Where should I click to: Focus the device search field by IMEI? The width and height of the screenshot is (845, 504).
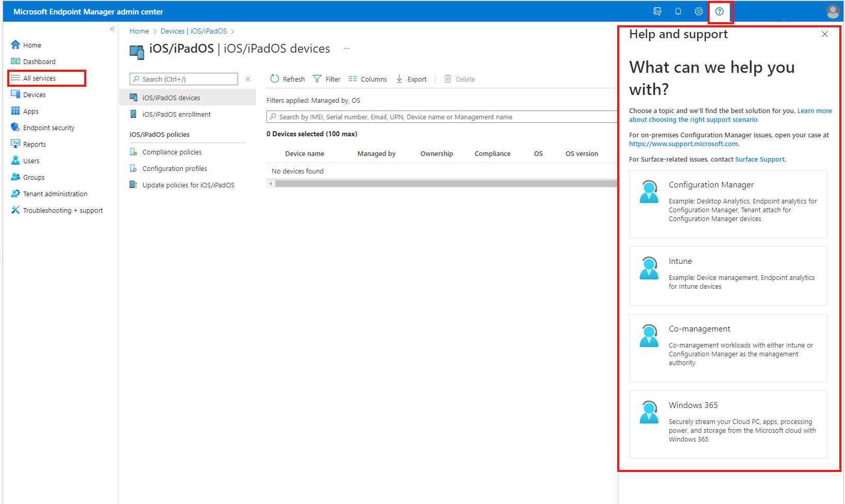pyautogui.click(x=442, y=117)
